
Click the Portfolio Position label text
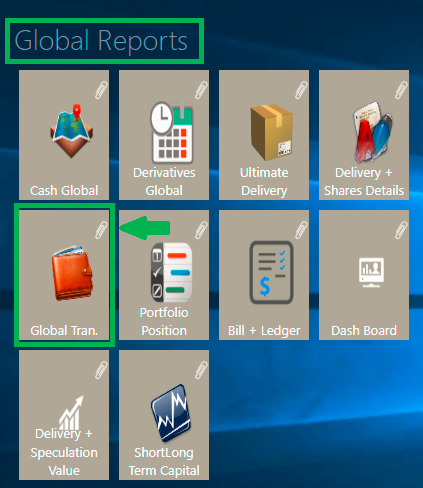pyautogui.click(x=164, y=322)
